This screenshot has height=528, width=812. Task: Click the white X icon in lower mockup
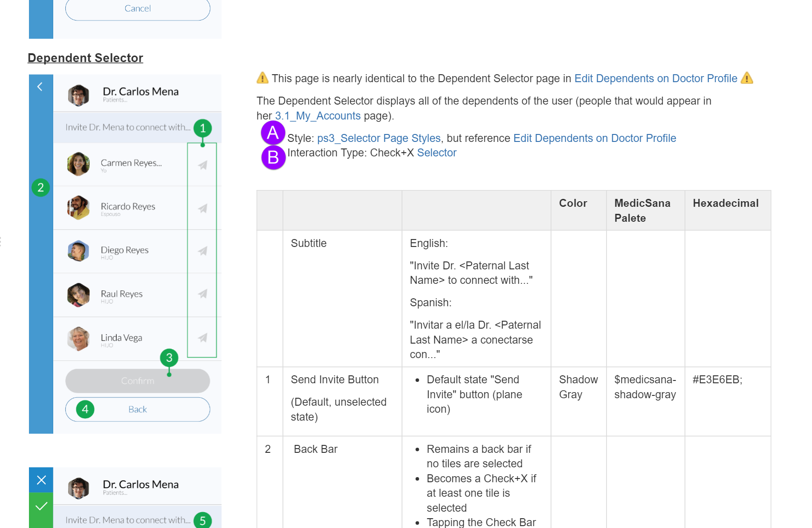(41, 480)
